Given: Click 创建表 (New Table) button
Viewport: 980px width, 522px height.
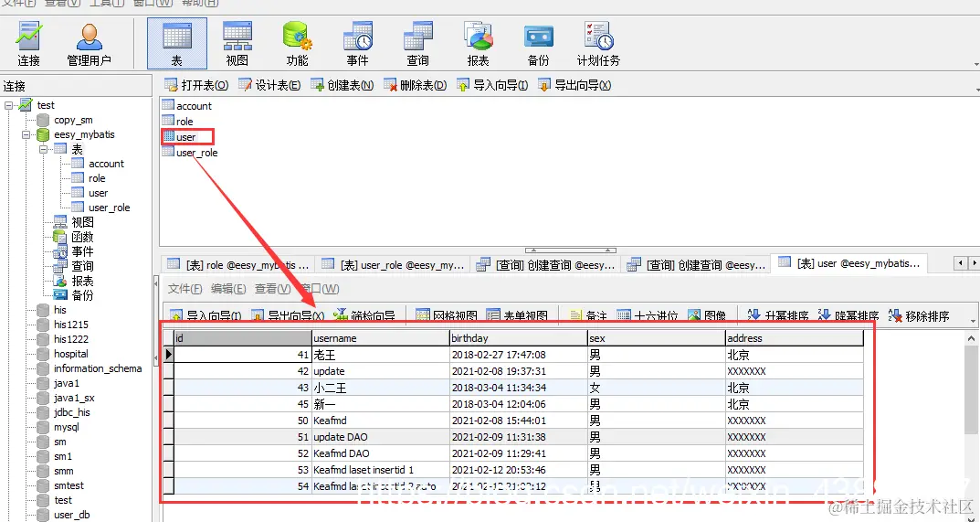Looking at the screenshot, I should 342,85.
